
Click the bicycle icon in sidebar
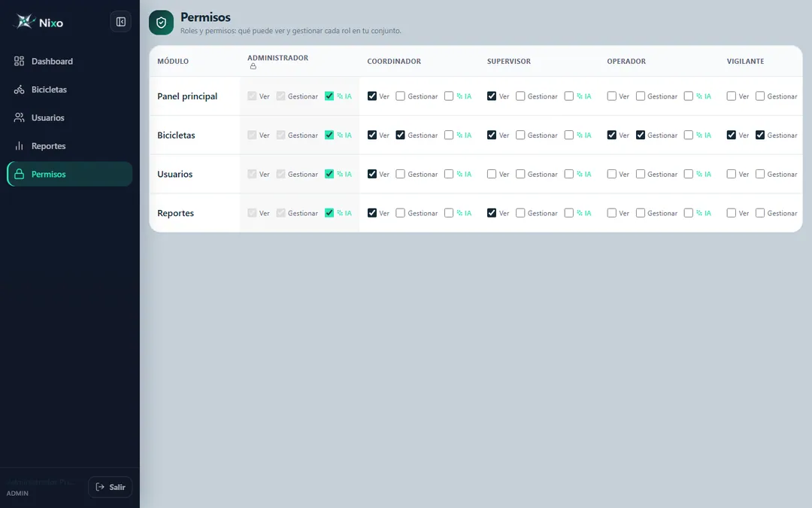19,90
